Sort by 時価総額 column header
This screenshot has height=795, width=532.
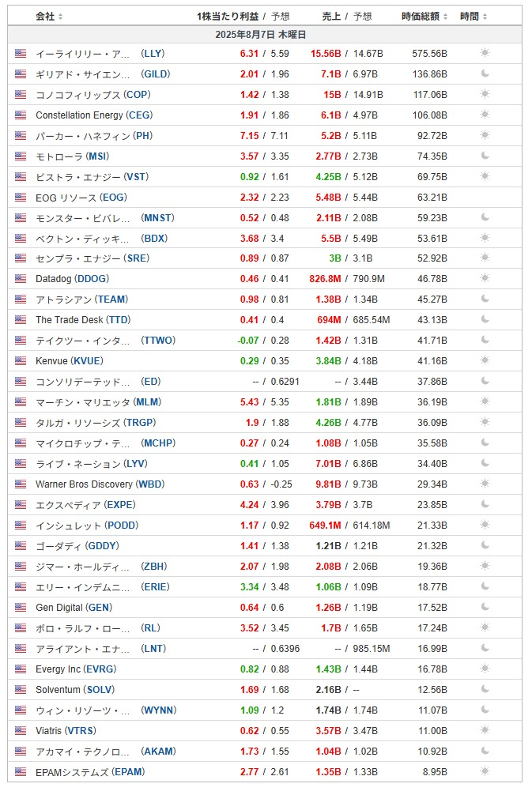(x=424, y=17)
